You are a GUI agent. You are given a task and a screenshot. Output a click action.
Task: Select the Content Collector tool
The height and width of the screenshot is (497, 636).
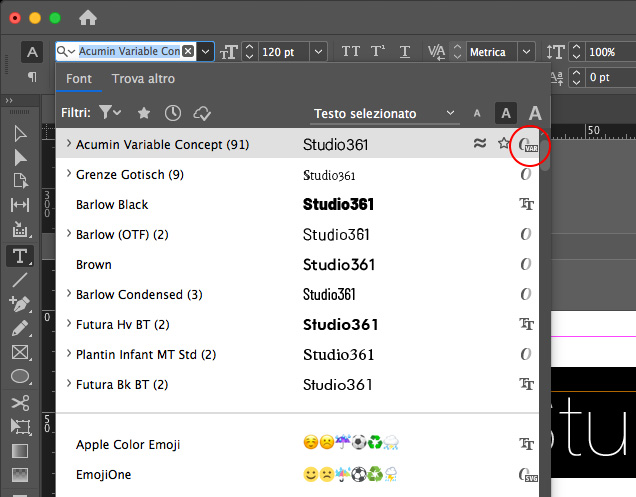[x=20, y=229]
